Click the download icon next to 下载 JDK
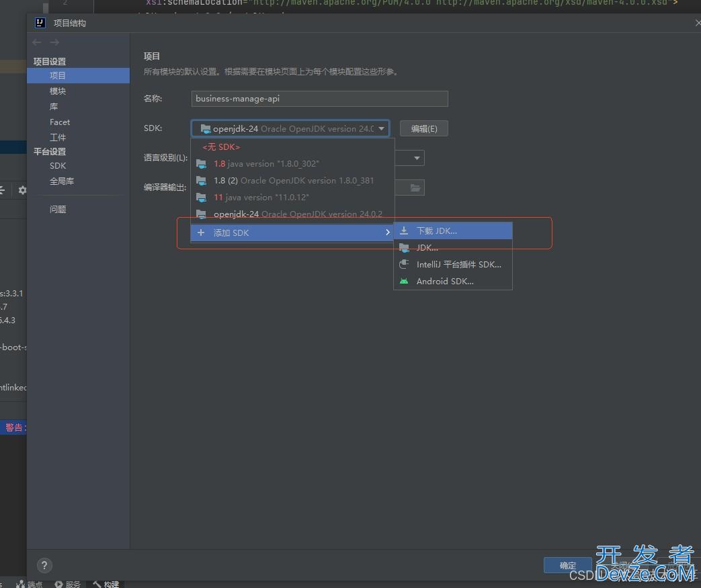The width and height of the screenshot is (701, 588). click(404, 230)
